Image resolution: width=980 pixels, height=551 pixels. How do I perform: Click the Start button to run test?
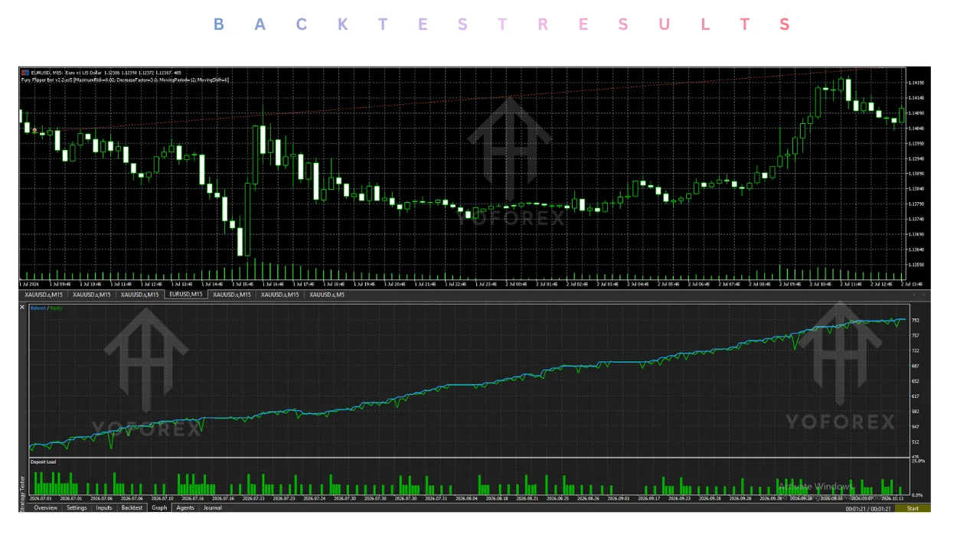[x=913, y=508]
